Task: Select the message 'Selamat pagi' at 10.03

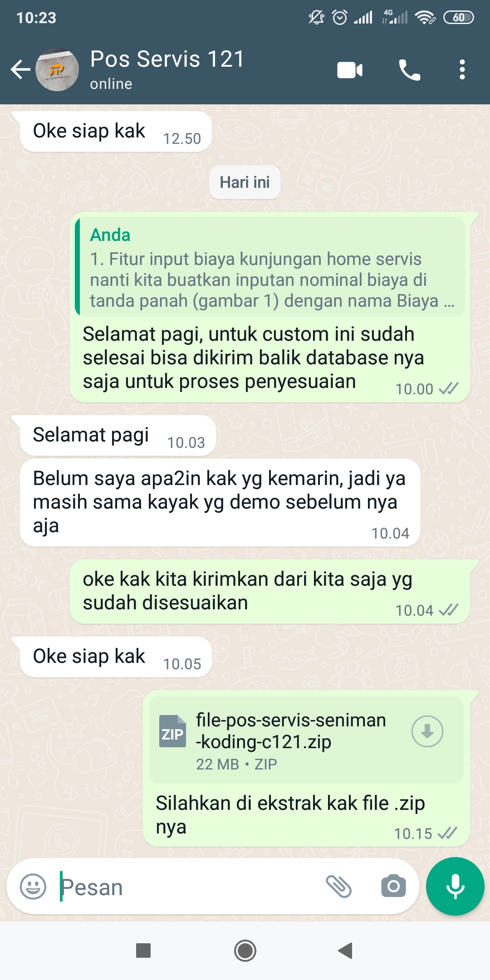Action: click(118, 436)
